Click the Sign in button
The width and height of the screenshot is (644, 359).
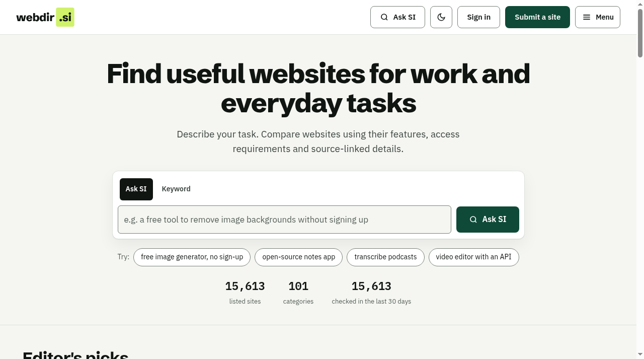point(478,17)
